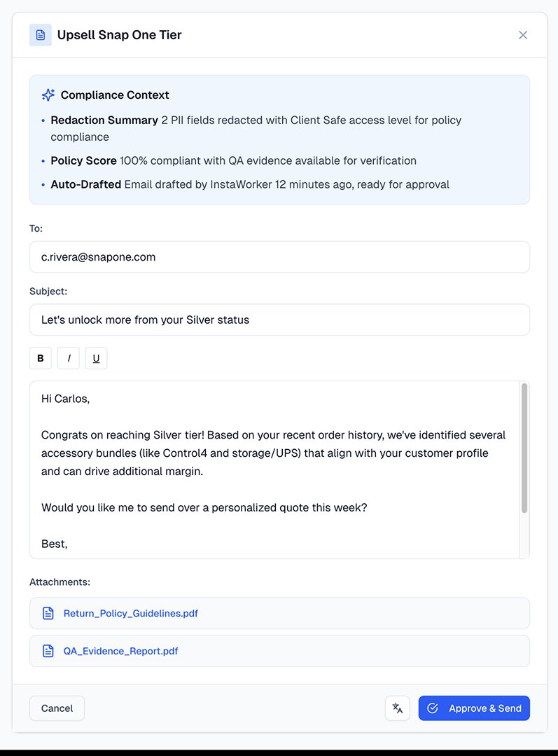
Task: Close the Upsell Snap One Tier dialog
Action: tap(523, 35)
